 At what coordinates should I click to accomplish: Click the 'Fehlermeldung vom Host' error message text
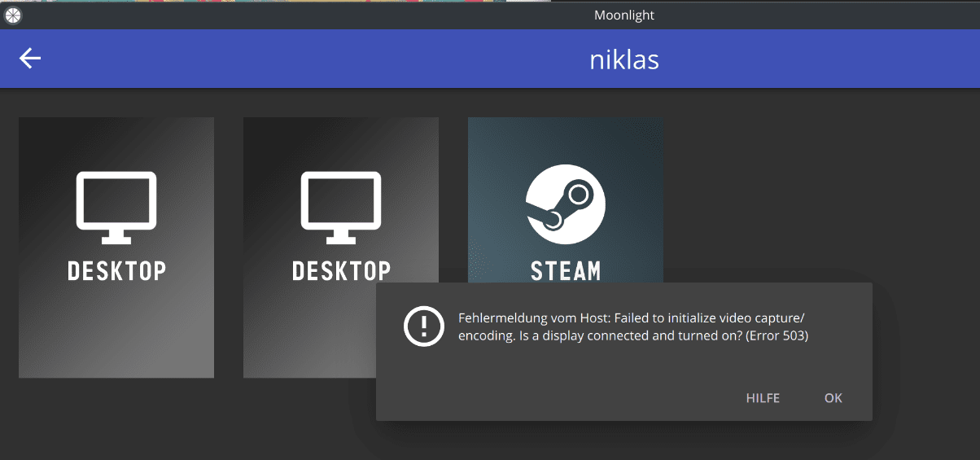[x=633, y=326]
